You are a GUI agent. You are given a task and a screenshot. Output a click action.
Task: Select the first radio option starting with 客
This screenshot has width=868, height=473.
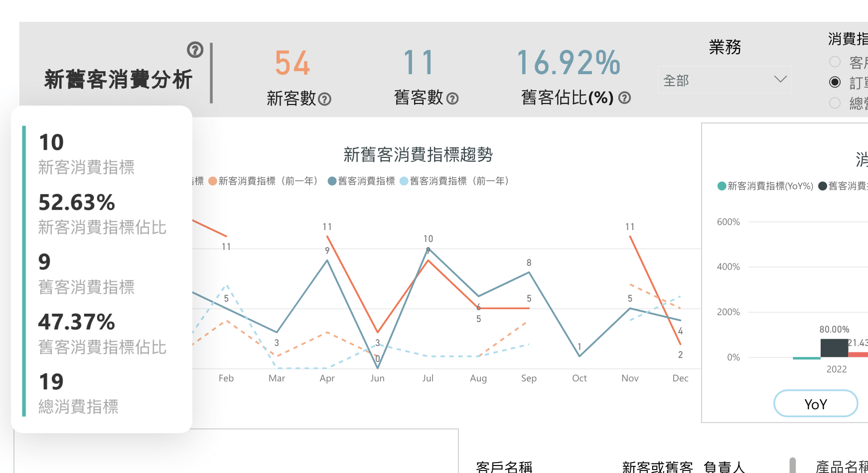coord(835,62)
